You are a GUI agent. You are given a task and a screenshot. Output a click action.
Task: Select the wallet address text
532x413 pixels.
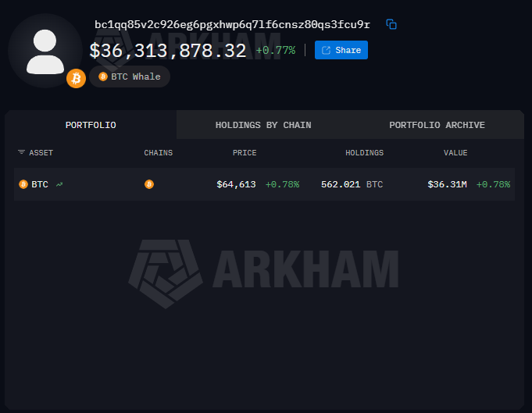pyautogui.click(x=232, y=24)
